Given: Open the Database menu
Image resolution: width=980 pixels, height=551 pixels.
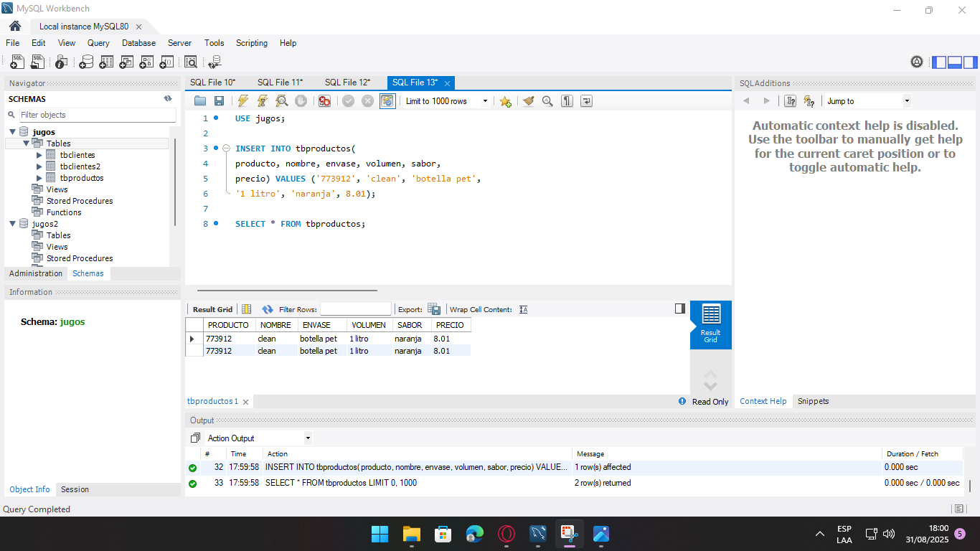Looking at the screenshot, I should tap(138, 43).
